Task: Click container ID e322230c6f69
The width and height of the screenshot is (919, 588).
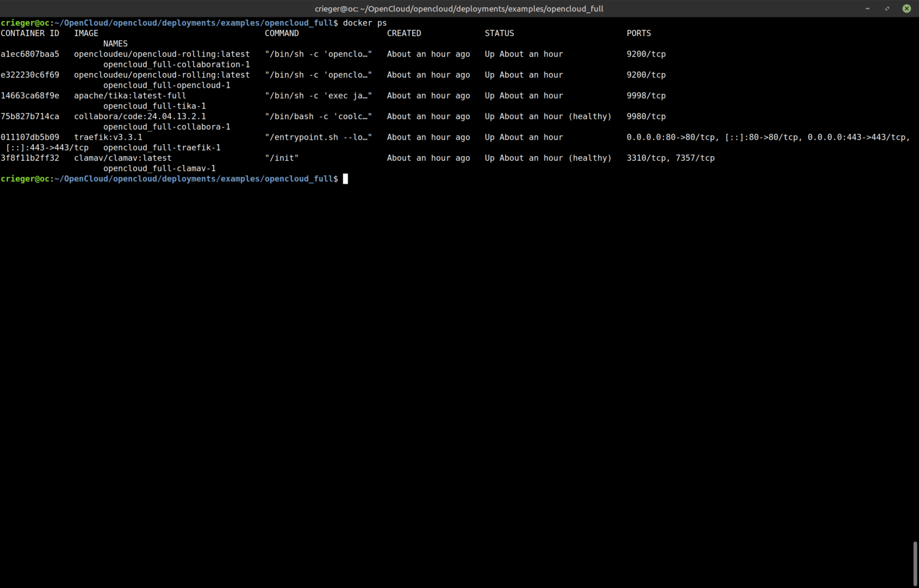Action: tap(30, 75)
